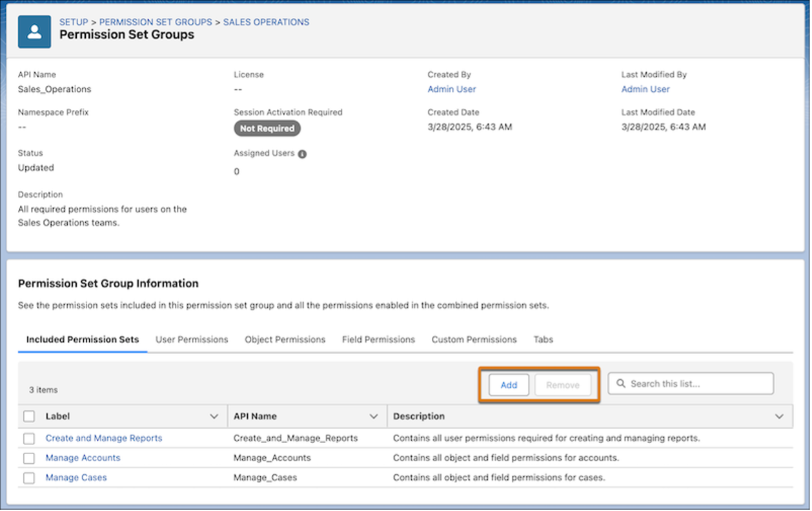Click the Last Modified Date value

click(664, 127)
